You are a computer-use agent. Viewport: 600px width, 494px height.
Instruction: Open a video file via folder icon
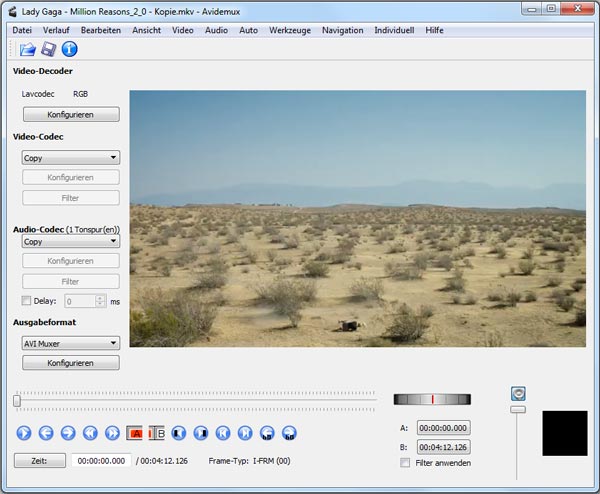[27, 49]
